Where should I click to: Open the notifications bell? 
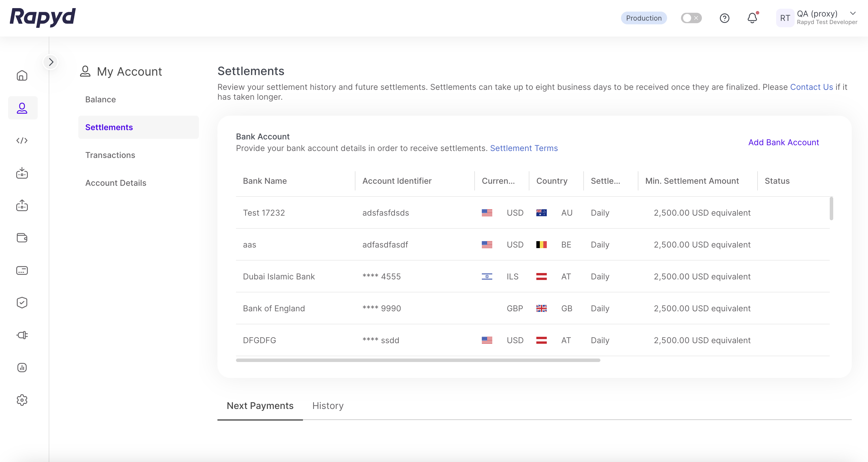752,18
